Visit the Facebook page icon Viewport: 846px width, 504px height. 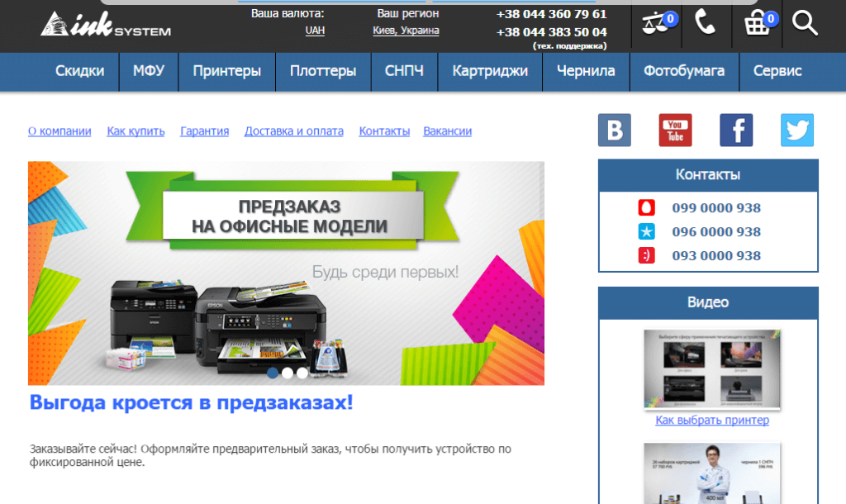tap(736, 131)
